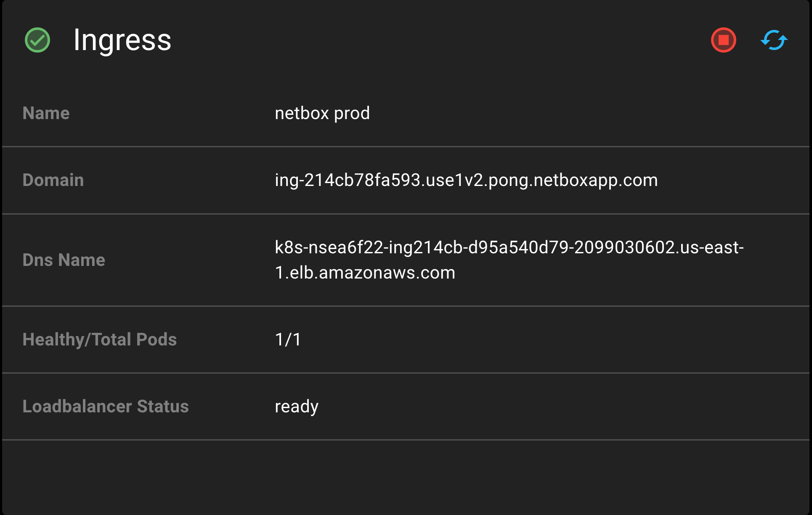812x515 pixels.
Task: Click the red stop ingress icon
Action: click(723, 40)
